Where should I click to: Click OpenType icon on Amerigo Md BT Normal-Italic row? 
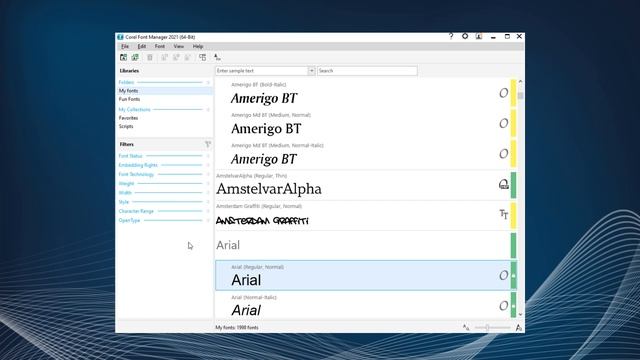[504, 154]
